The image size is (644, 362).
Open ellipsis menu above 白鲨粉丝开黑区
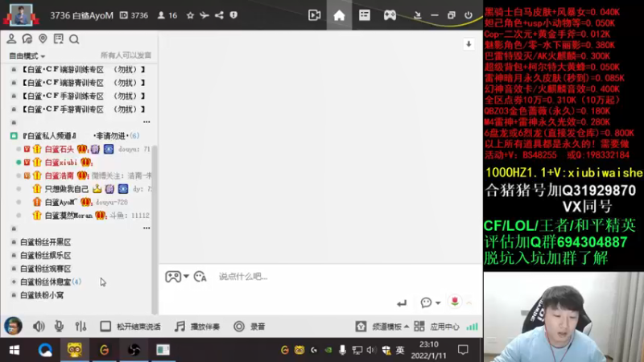point(147,228)
